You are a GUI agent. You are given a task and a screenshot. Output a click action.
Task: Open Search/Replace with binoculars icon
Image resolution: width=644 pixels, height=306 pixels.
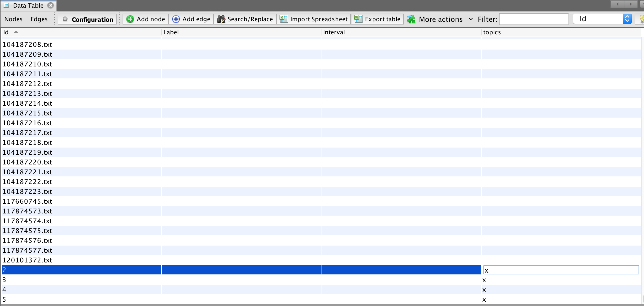[221, 19]
